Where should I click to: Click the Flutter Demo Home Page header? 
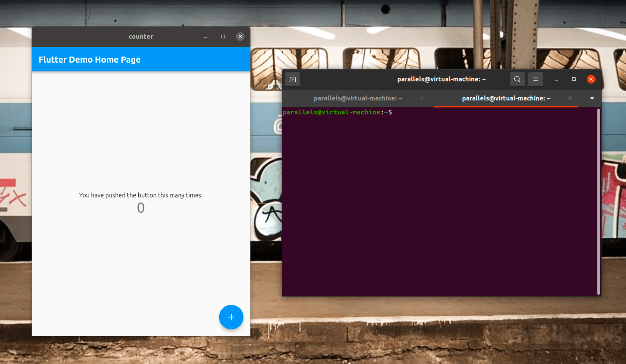click(89, 60)
